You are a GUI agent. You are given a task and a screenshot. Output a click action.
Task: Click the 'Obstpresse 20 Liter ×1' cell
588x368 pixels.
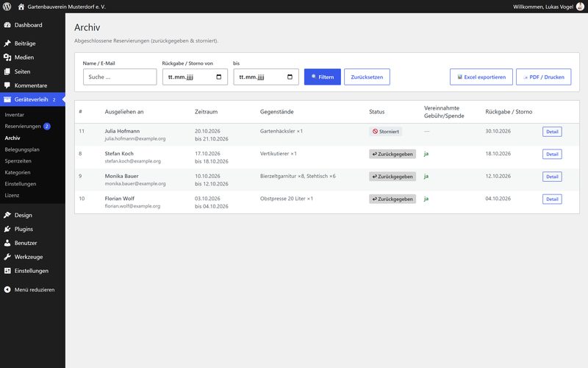(x=287, y=199)
